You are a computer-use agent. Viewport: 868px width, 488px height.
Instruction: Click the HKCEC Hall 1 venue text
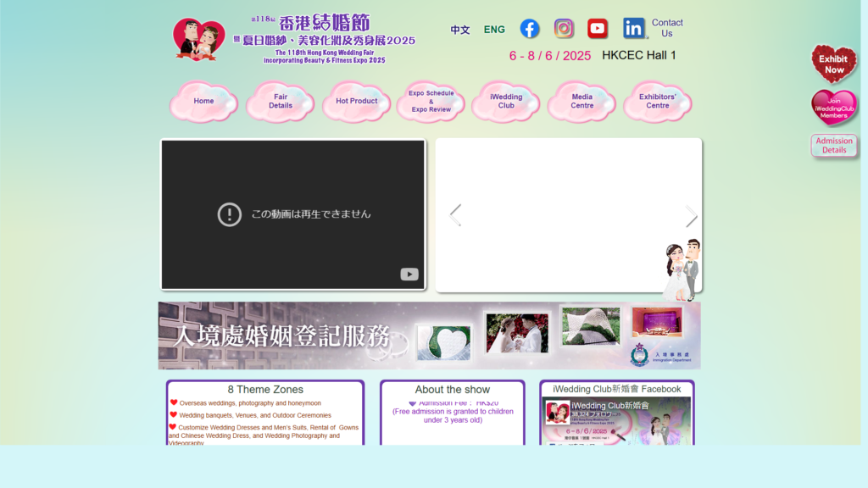coord(639,55)
